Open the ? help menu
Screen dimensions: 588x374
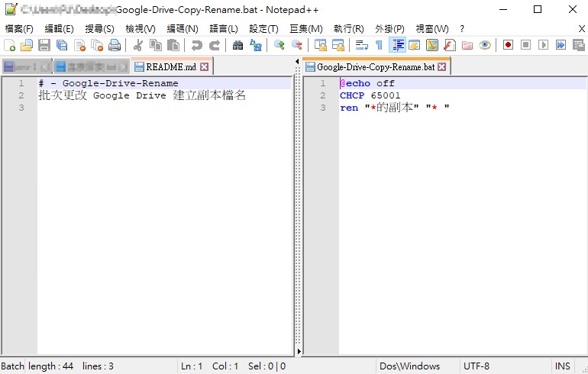click(x=462, y=29)
